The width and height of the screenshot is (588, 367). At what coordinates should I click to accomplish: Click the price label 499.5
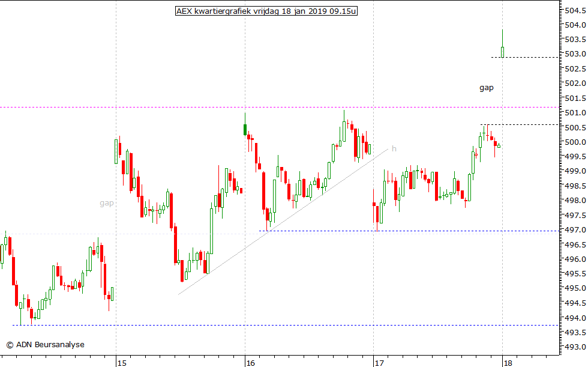[575, 157]
